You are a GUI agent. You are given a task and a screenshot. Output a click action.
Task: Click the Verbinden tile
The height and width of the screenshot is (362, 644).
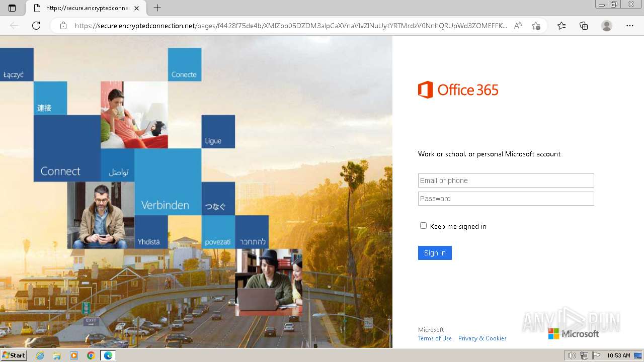tap(168, 182)
